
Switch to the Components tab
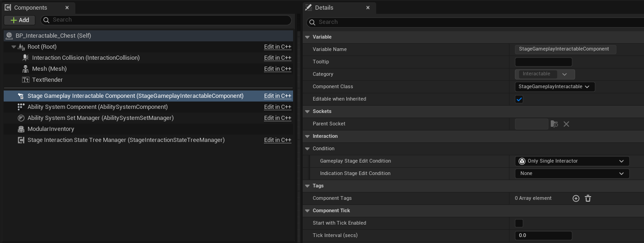[30, 8]
